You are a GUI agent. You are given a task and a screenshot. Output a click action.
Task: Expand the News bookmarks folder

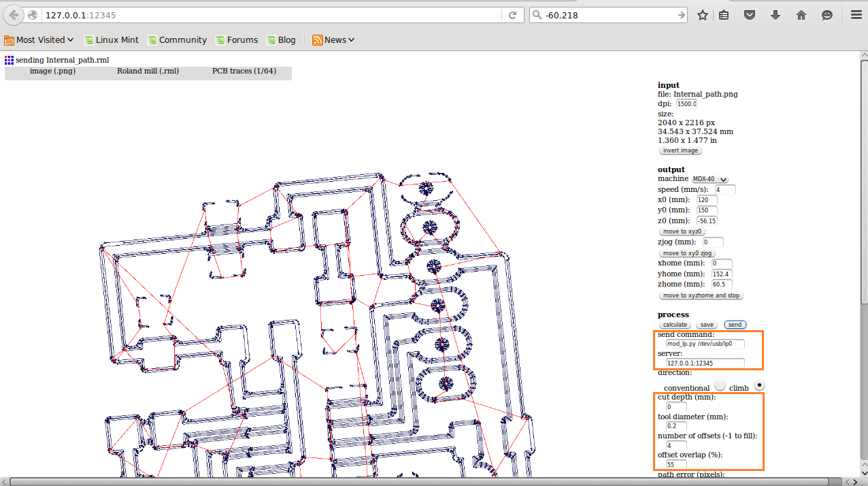coord(333,40)
